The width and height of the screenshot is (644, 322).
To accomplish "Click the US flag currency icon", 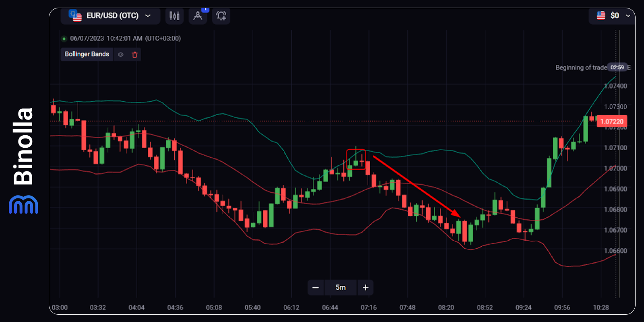I will pyautogui.click(x=601, y=15).
